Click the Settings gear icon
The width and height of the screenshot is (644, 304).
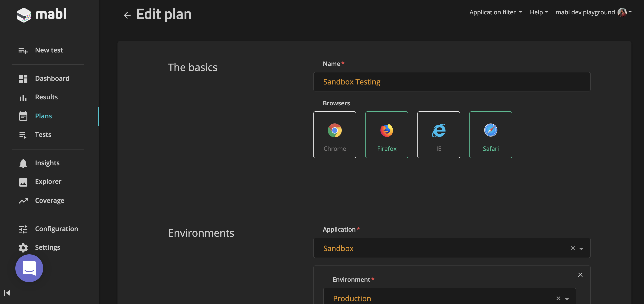click(23, 248)
